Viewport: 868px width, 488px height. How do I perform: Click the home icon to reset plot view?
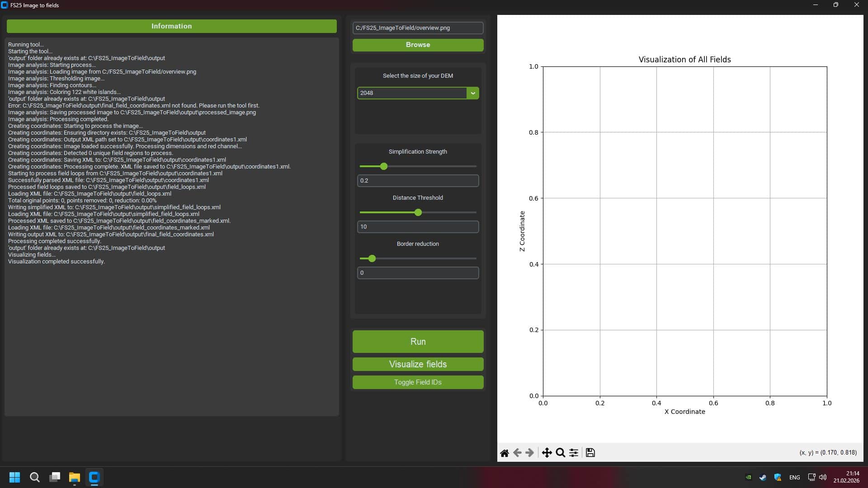pos(505,453)
